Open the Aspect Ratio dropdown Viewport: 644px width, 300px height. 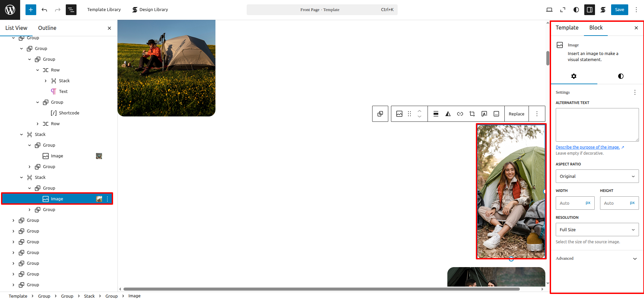click(597, 177)
